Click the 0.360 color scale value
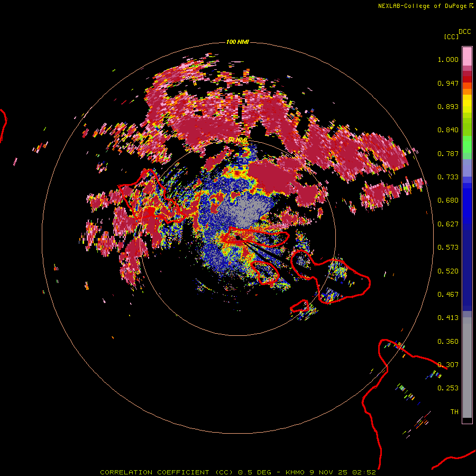Viewport: 476px width, 476px height. click(448, 342)
